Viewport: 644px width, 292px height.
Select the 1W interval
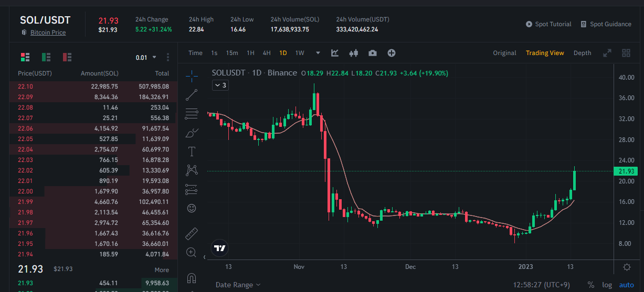[x=300, y=53]
